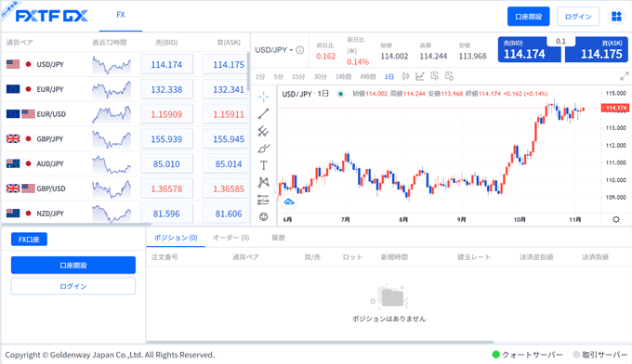The image size is (632, 364).
Task: Click the 114.174 price label on chart axis
Action: (614, 108)
